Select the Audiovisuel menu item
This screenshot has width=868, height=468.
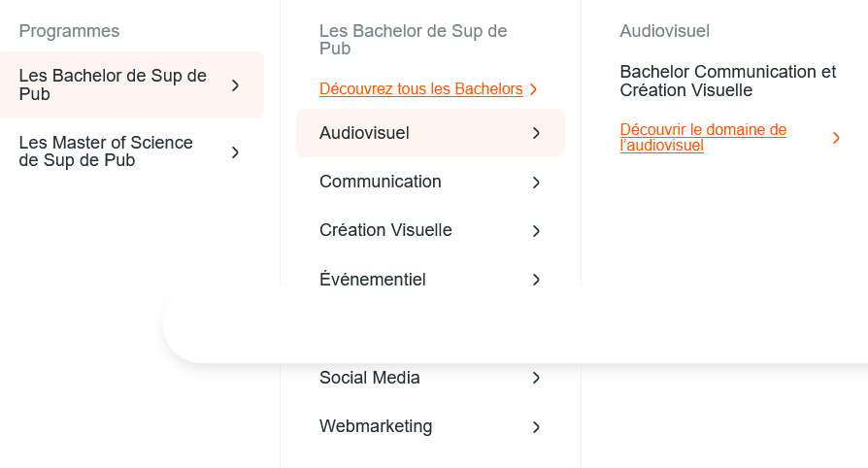pyautogui.click(x=364, y=133)
